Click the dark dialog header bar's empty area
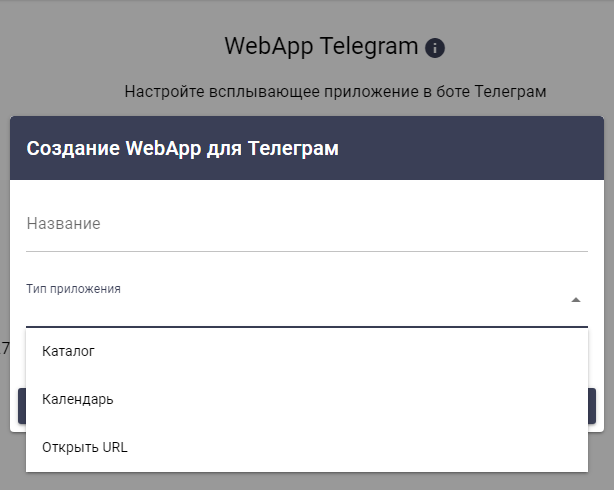The image size is (614, 490). (x=480, y=149)
